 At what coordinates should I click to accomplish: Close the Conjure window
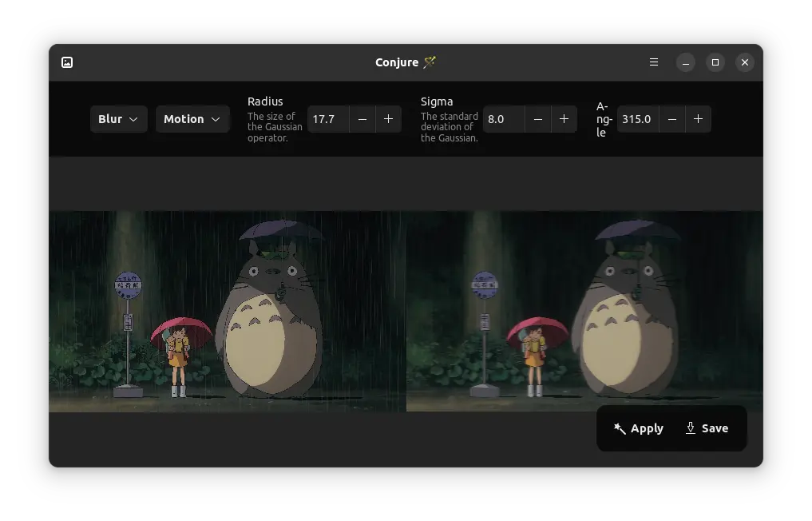(x=744, y=62)
